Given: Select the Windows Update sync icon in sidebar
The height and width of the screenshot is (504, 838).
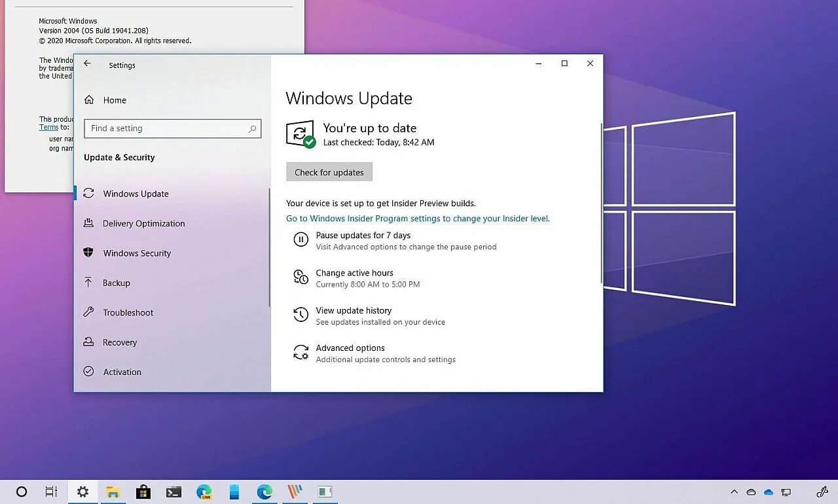Looking at the screenshot, I should 89,193.
